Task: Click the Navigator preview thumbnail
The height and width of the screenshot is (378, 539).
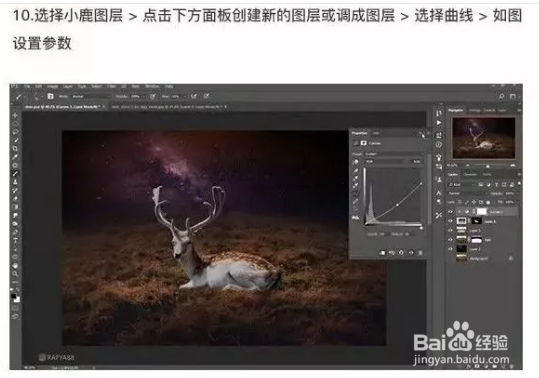Action: [x=484, y=138]
